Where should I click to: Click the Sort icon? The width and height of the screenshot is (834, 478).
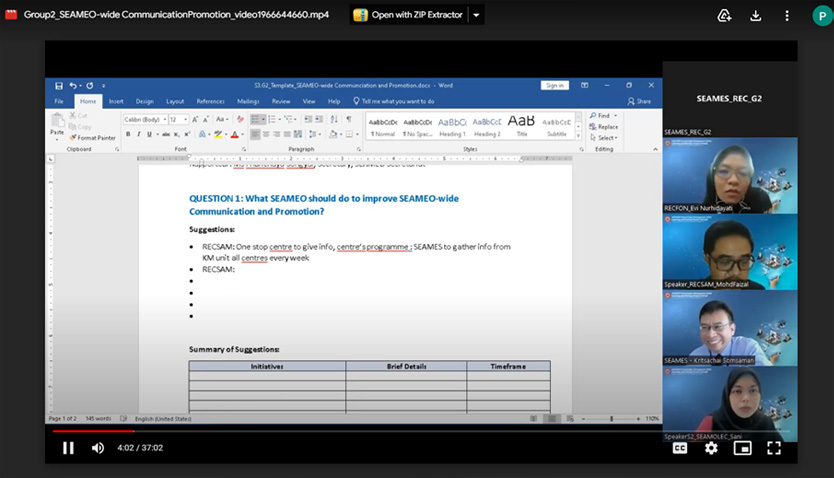tap(334, 120)
